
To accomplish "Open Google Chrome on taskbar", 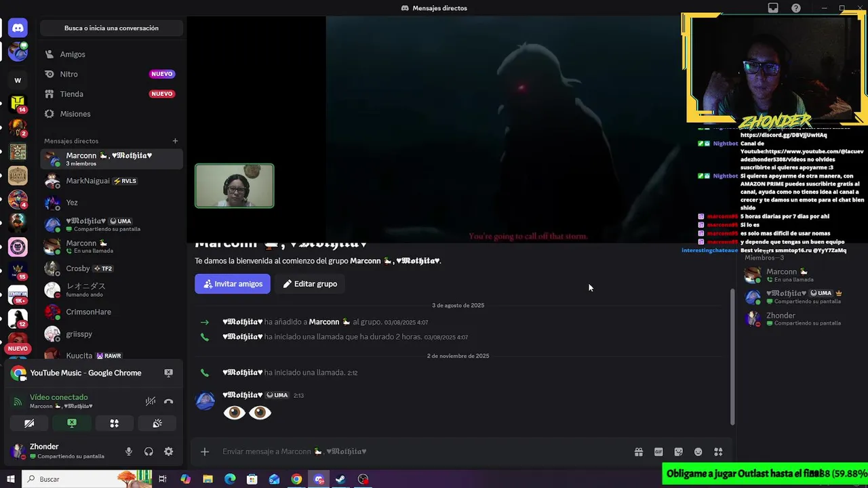I will [296, 479].
